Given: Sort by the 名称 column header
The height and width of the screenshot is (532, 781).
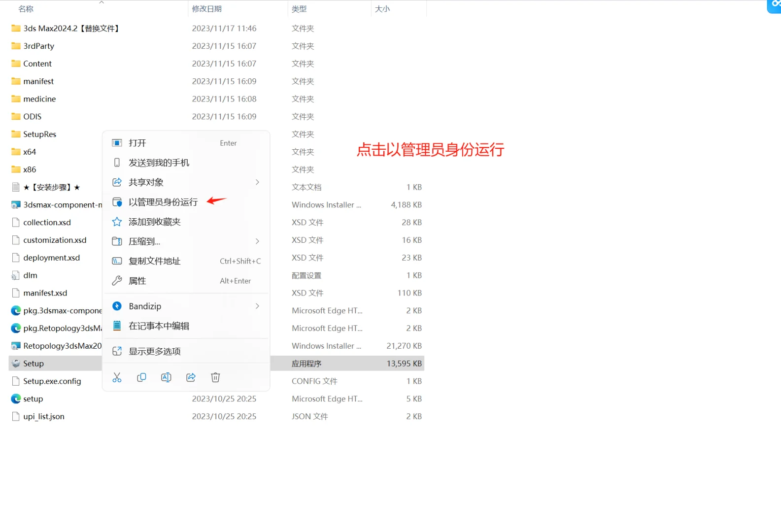Looking at the screenshot, I should tap(26, 9).
